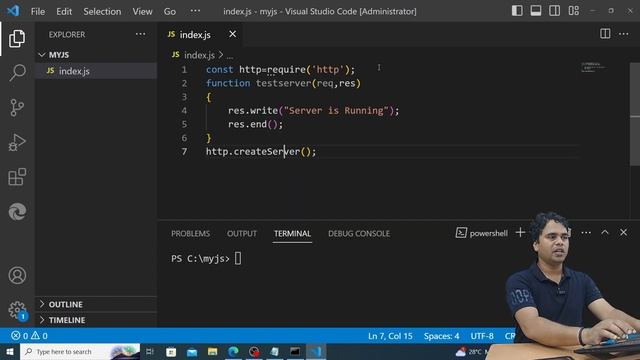Click the word testserver on line 2
The height and width of the screenshot is (360, 640).
tap(283, 83)
